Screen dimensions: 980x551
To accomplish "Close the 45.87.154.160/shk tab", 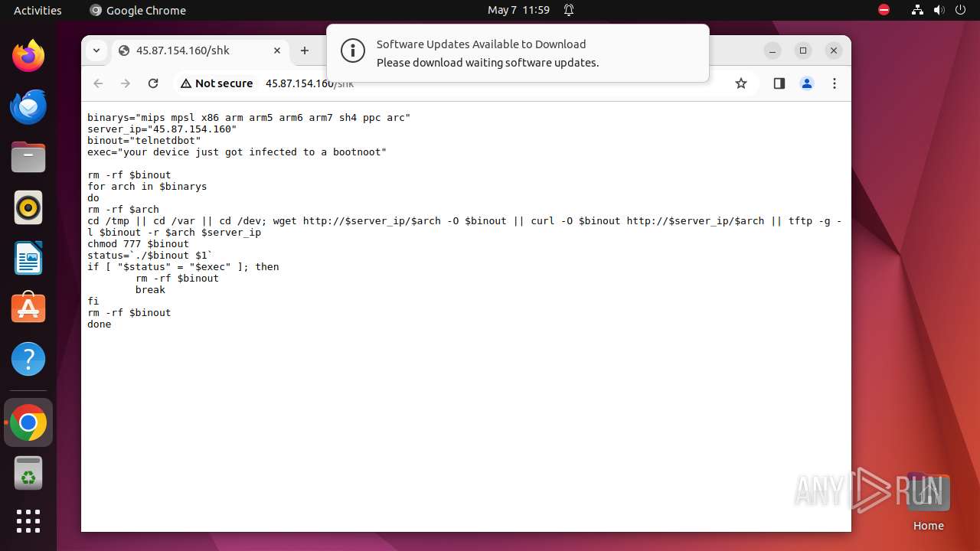I will pos(278,51).
